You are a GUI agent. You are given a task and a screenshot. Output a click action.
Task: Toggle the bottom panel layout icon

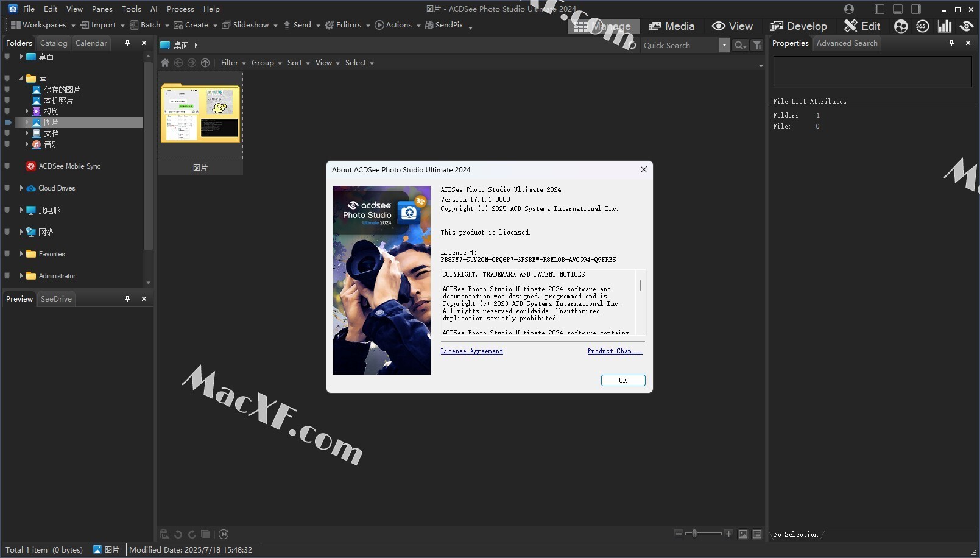(x=897, y=9)
